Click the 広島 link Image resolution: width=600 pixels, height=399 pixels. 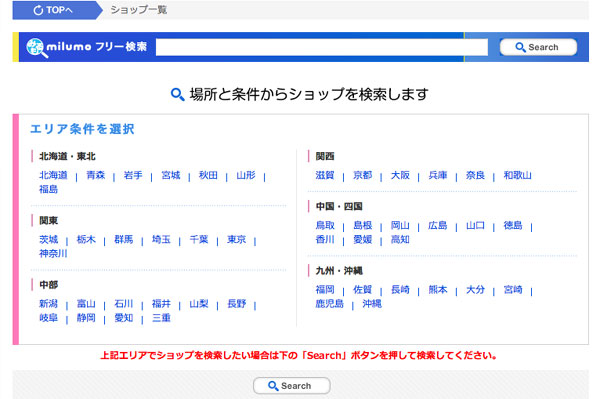(x=438, y=225)
